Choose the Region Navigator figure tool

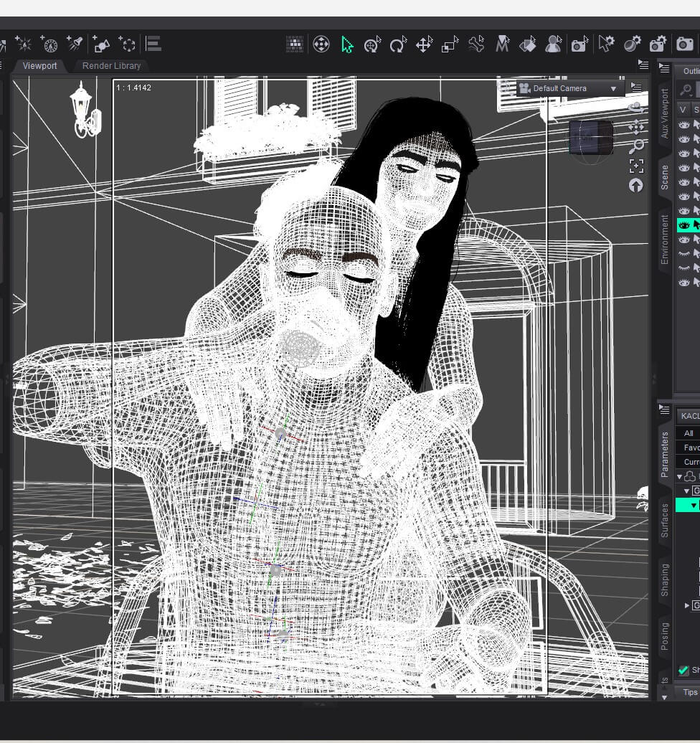(554, 44)
